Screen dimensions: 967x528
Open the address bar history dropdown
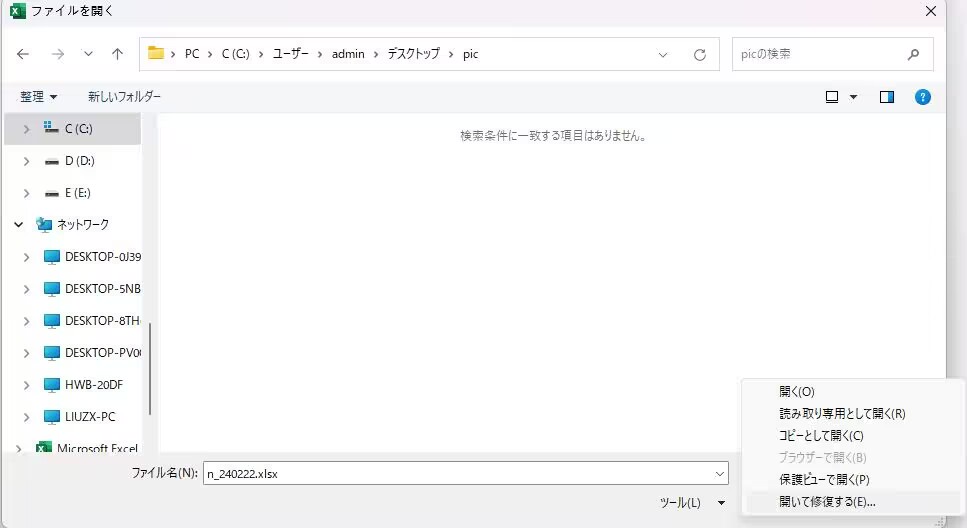pyautogui.click(x=663, y=54)
